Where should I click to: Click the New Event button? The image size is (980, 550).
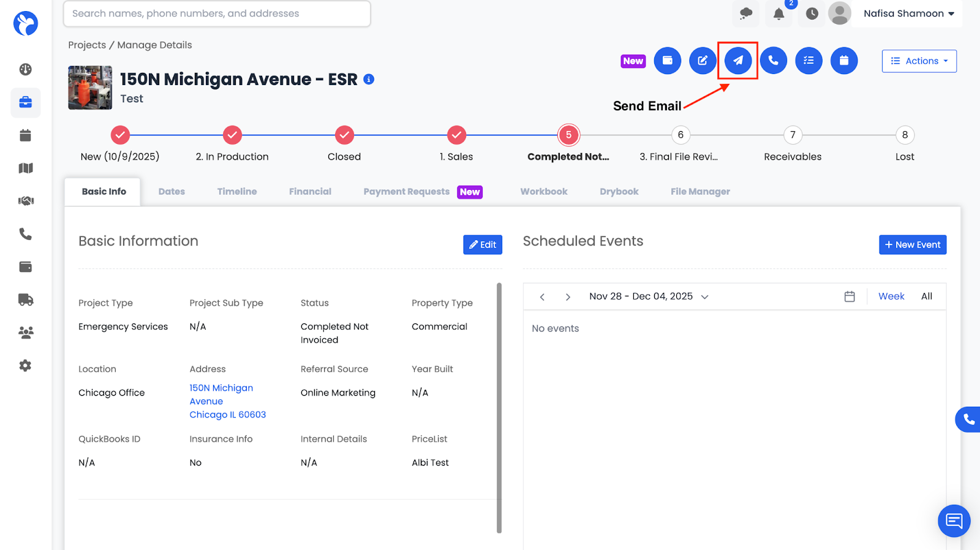coord(913,244)
